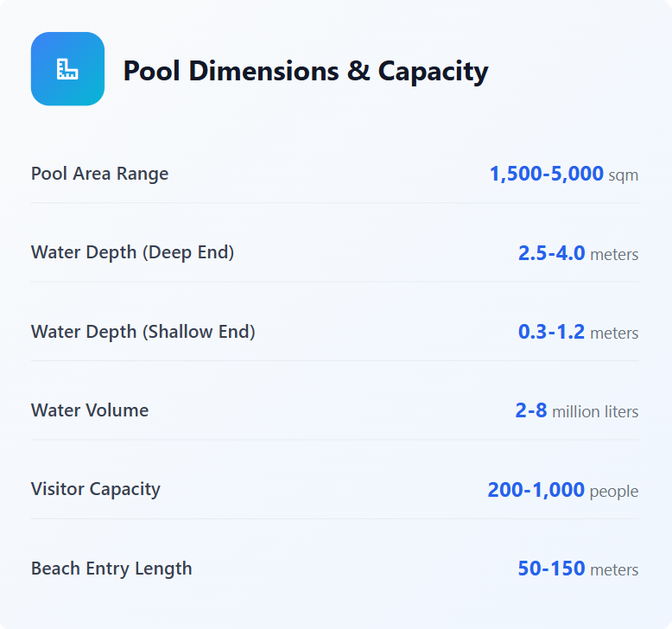Click the people unit text
This screenshot has height=629, width=672.
point(613,492)
